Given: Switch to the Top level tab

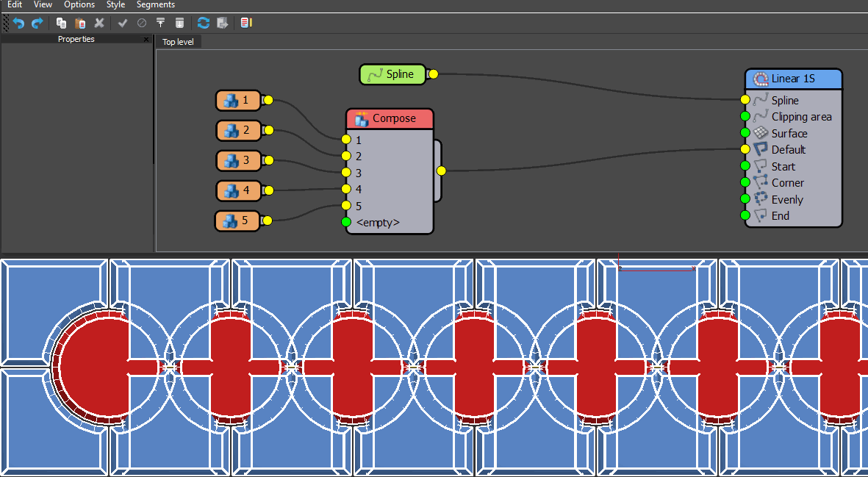Looking at the screenshot, I should pyautogui.click(x=178, y=42).
